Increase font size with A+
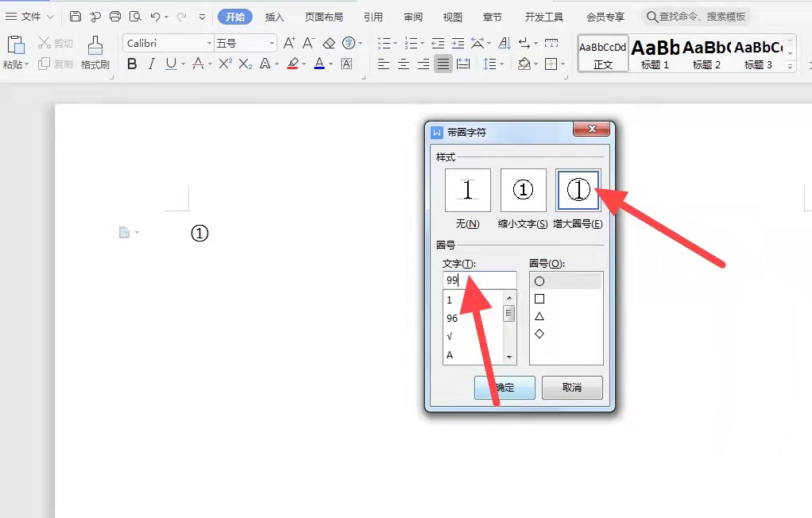812x518 pixels. 289,43
